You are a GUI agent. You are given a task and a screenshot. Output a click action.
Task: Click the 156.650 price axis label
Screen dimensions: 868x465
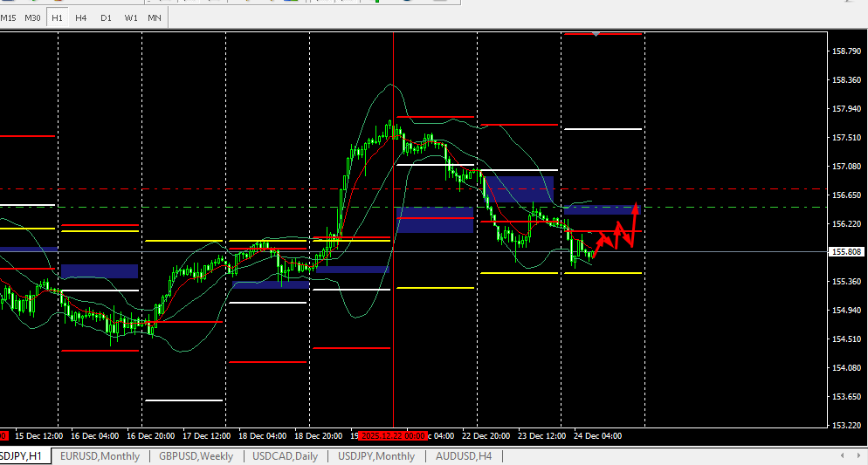click(847, 195)
